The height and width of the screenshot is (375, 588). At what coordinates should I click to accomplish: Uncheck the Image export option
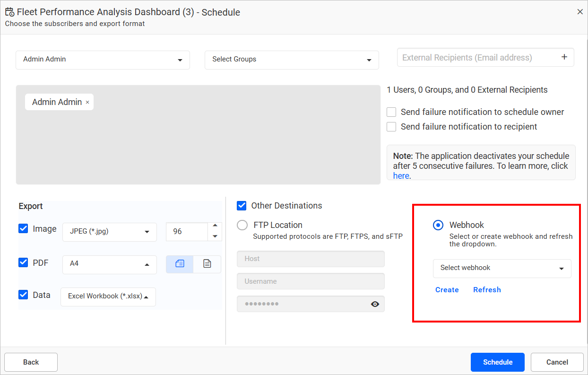(23, 228)
